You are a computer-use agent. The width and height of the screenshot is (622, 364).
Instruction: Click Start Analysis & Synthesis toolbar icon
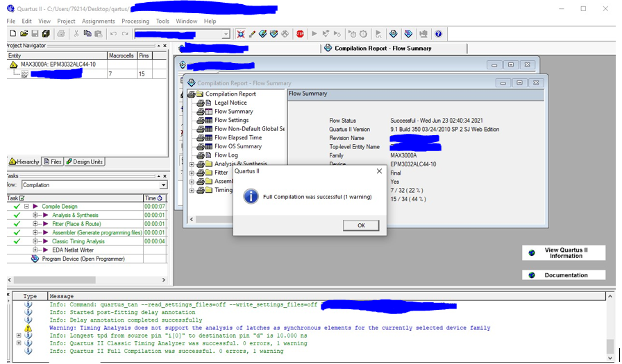[326, 34]
